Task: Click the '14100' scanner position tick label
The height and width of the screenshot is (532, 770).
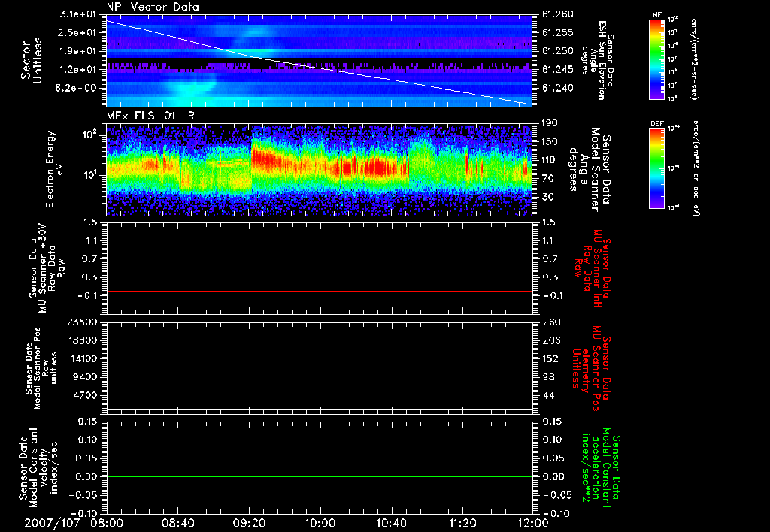Action: [81, 358]
